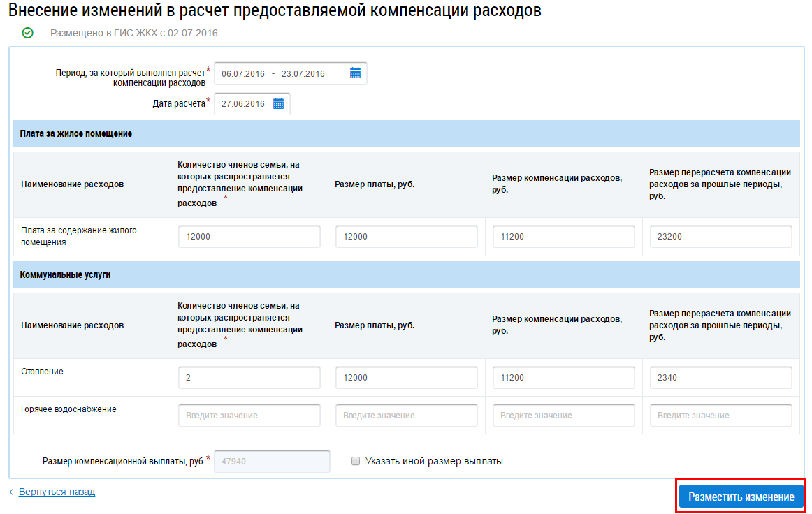812x514 pixels.
Task: Edit payment amount for Отопление row
Action: click(x=406, y=378)
